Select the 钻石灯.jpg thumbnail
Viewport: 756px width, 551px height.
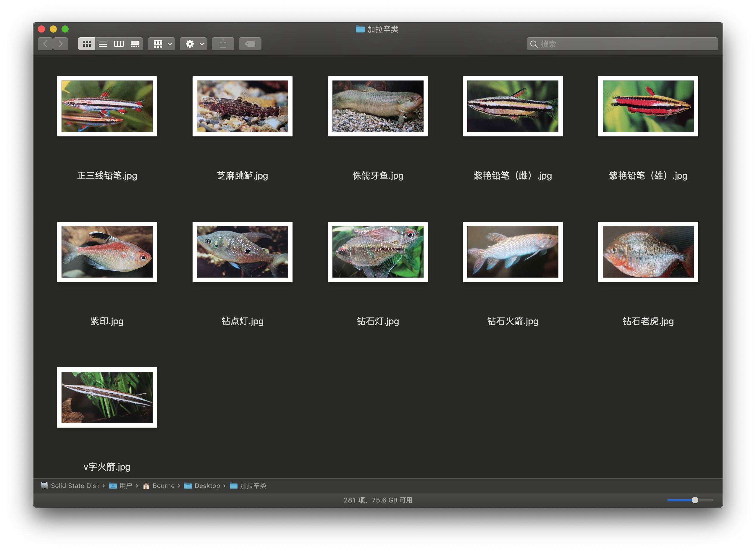pos(378,252)
